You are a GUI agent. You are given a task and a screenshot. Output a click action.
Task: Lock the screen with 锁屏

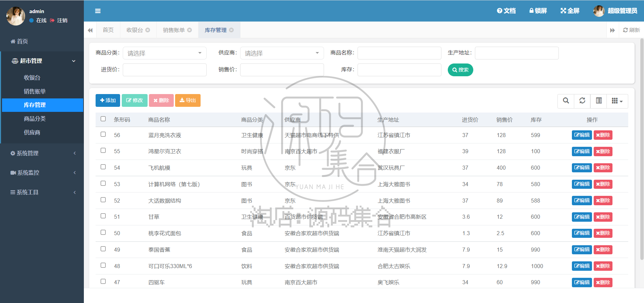(x=538, y=11)
